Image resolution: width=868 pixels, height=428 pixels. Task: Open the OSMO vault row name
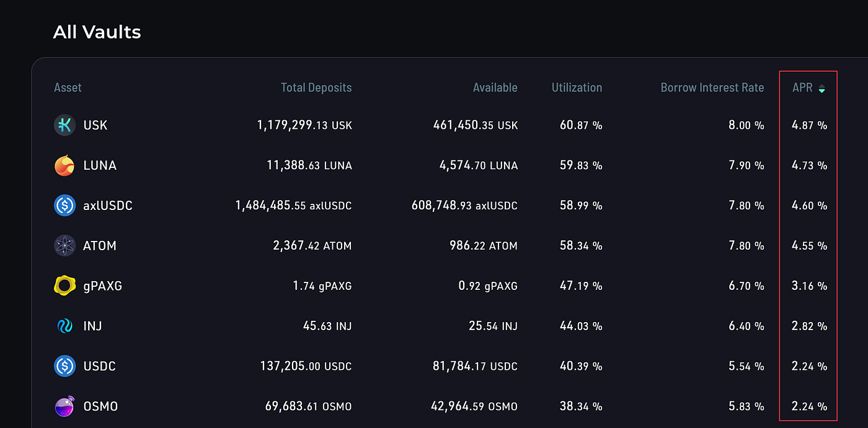[100, 406]
